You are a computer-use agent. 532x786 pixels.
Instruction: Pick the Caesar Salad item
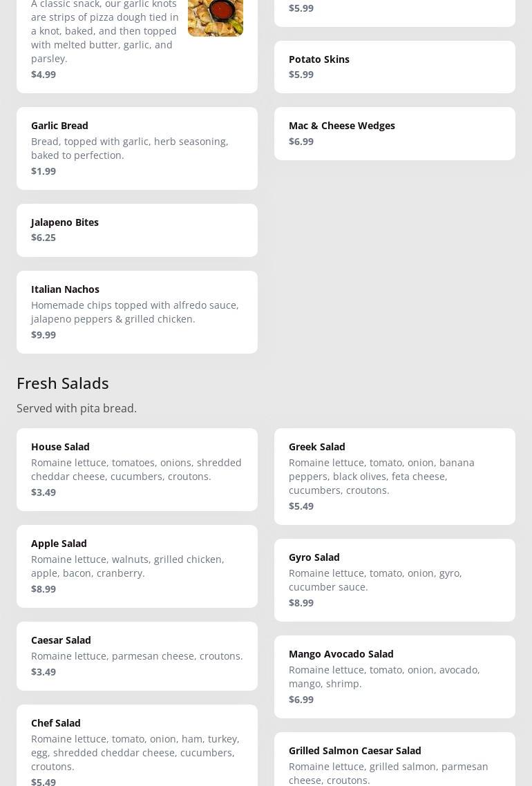click(137, 655)
